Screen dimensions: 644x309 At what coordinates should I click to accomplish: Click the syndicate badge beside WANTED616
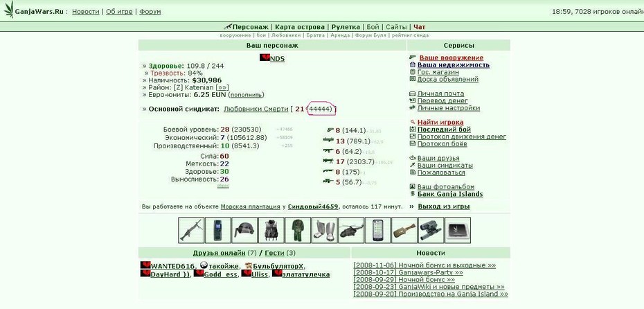145,265
